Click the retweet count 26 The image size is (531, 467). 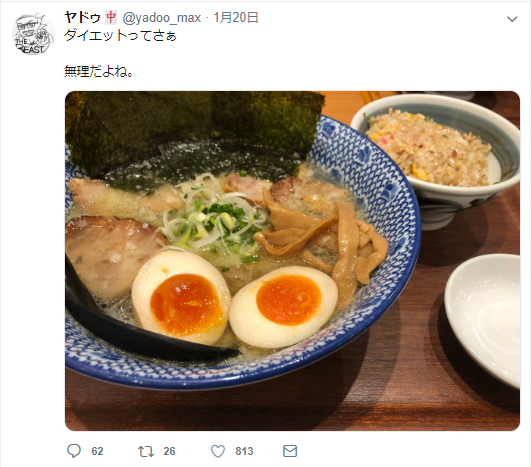point(169,451)
